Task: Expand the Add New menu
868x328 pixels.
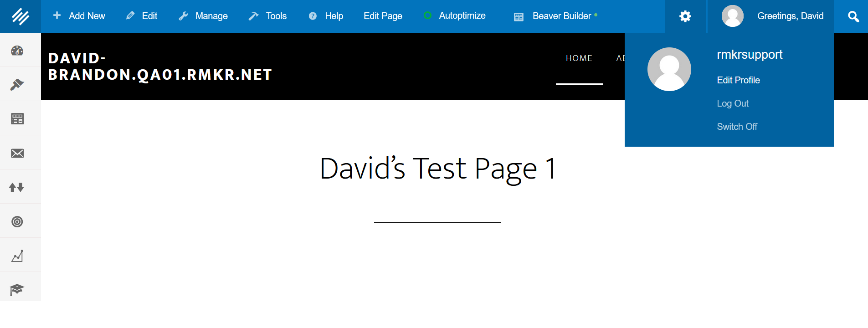Action: click(x=79, y=16)
